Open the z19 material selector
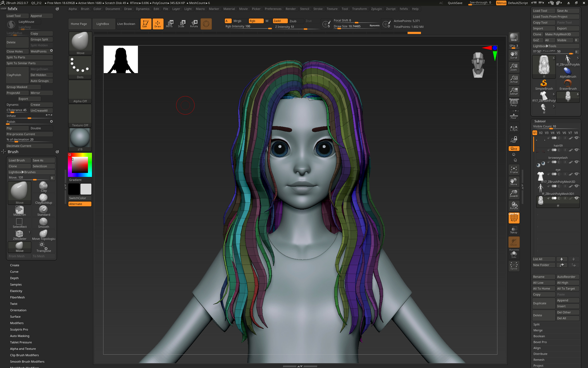This screenshot has width=588, height=368. [x=80, y=139]
